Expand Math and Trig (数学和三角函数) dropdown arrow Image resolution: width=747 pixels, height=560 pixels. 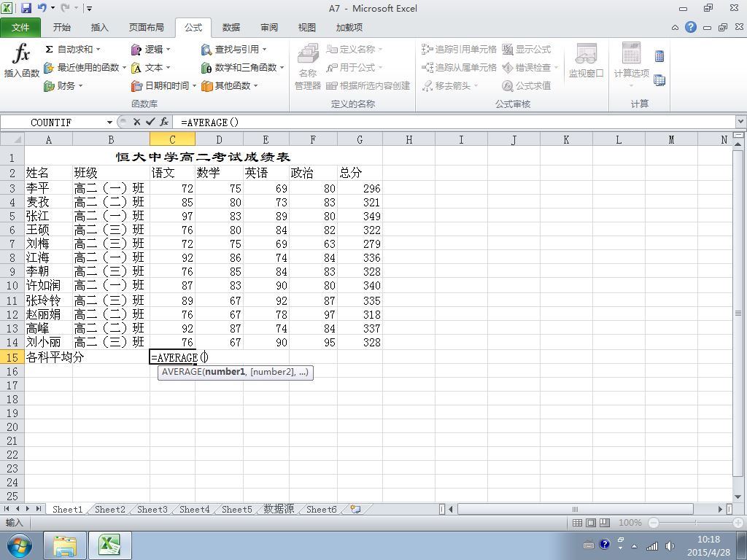pos(282,68)
